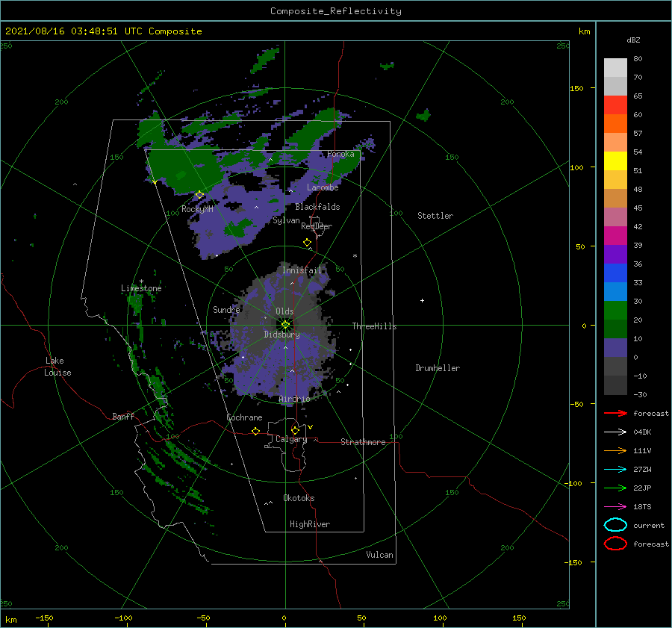
Task: Click the orange 111V arrow legend icon
Action: click(x=615, y=450)
